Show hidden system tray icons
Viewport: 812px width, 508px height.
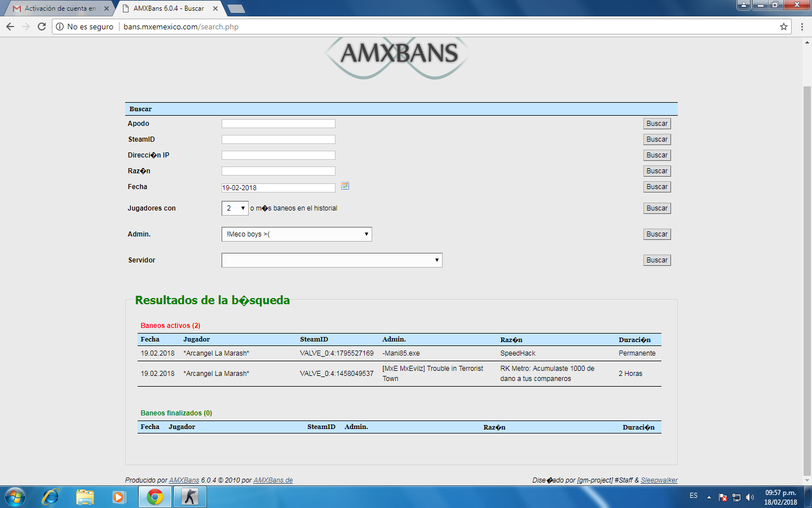(709, 497)
